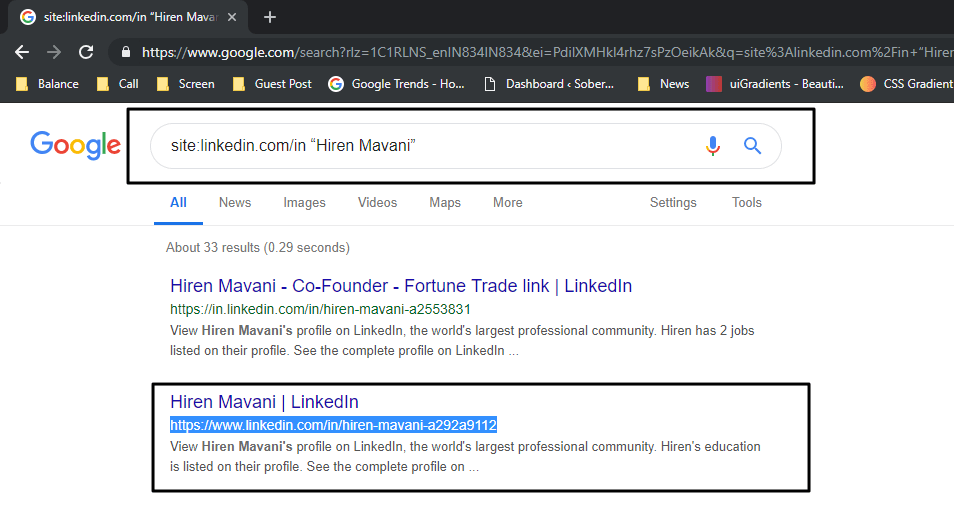This screenshot has width=954, height=507.
Task: Switch to the Maps results tab
Action: coord(445,203)
